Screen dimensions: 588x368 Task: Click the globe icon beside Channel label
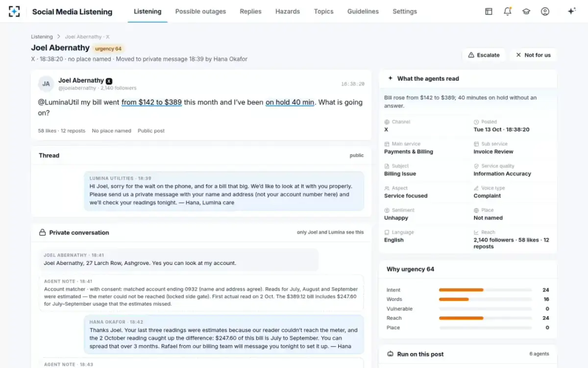tap(387, 122)
